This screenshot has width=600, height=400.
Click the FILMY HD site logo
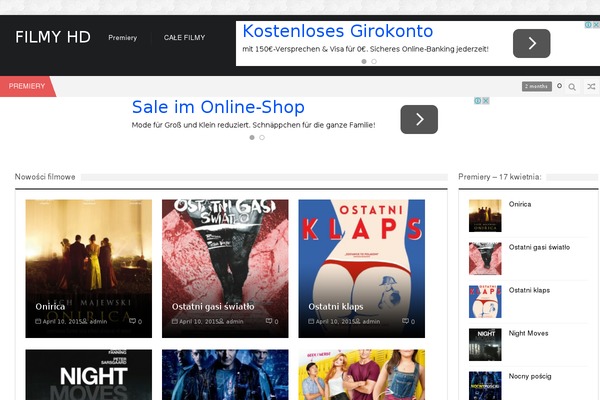pyautogui.click(x=53, y=37)
